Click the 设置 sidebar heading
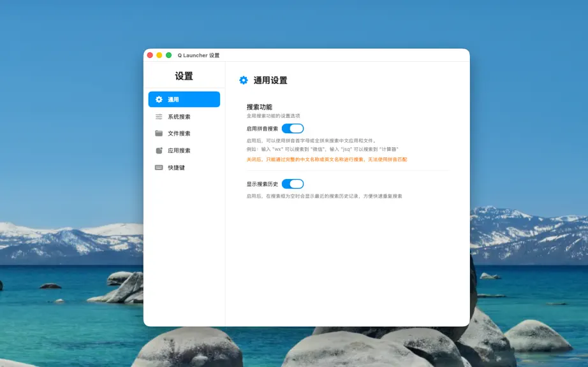The width and height of the screenshot is (588, 367). (184, 76)
